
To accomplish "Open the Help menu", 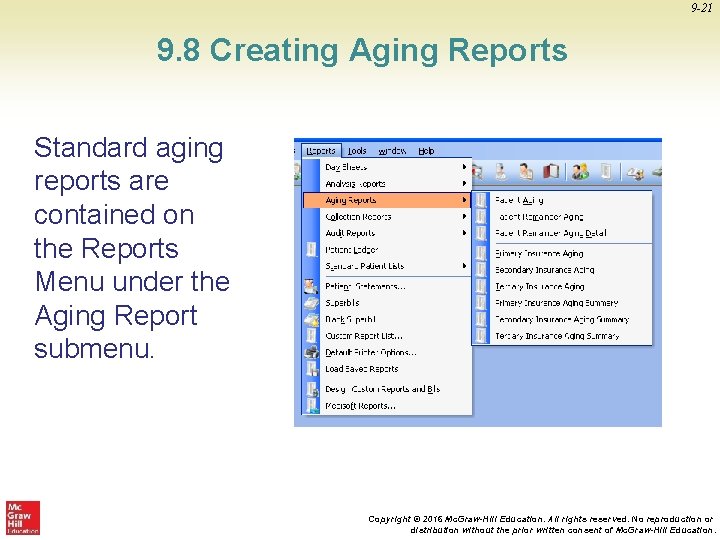I will (x=426, y=151).
